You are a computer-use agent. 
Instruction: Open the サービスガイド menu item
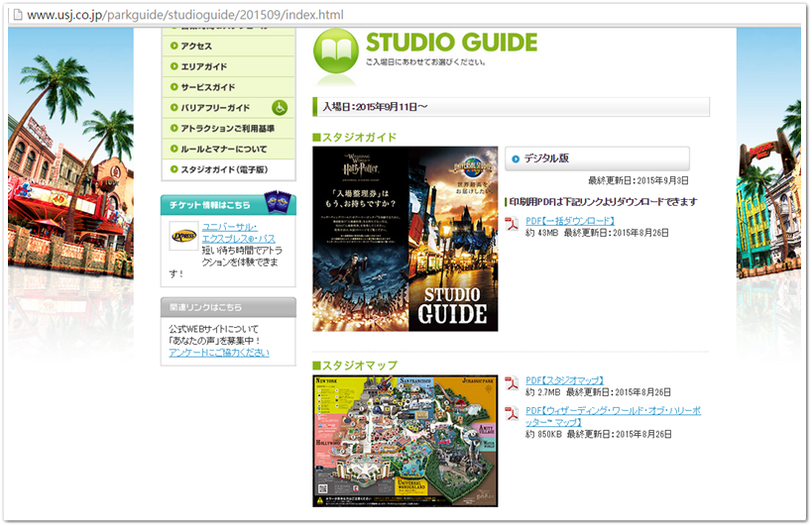click(x=228, y=87)
